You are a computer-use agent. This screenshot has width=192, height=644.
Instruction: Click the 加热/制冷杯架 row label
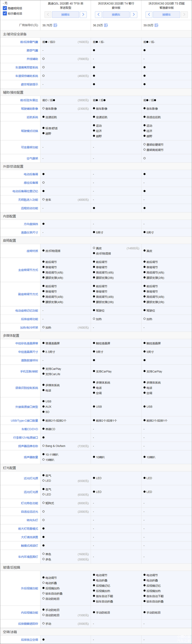tap(29, 328)
